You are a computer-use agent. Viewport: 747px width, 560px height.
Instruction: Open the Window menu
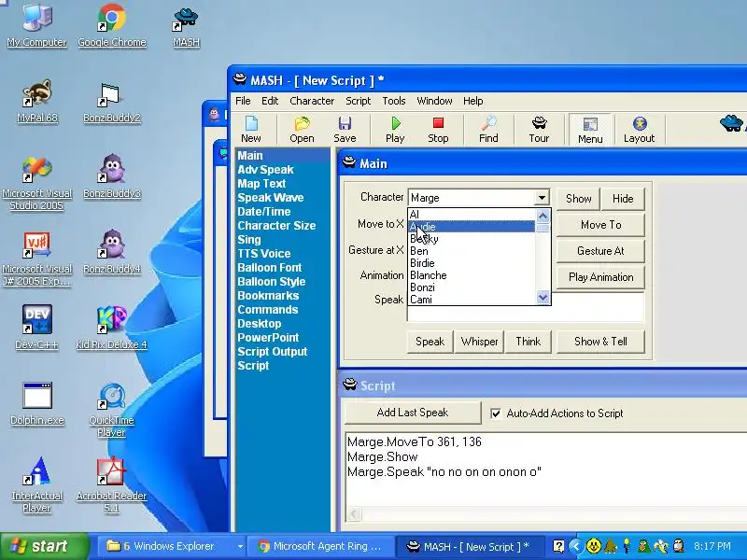(x=434, y=101)
